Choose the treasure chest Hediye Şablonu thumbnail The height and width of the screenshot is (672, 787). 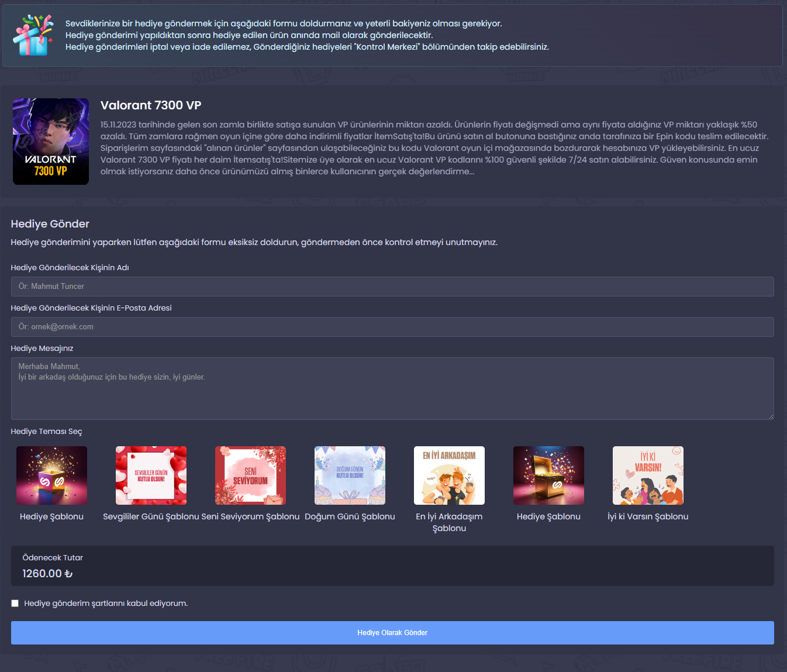(548, 475)
